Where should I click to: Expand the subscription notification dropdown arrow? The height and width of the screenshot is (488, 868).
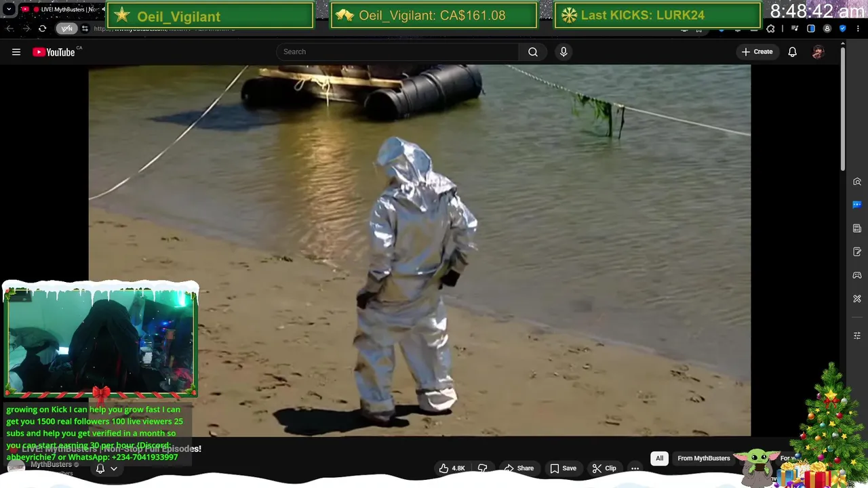[114, 468]
